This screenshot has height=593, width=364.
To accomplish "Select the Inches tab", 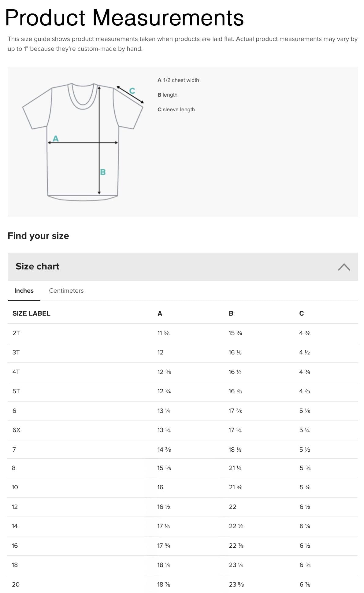I will click(24, 291).
